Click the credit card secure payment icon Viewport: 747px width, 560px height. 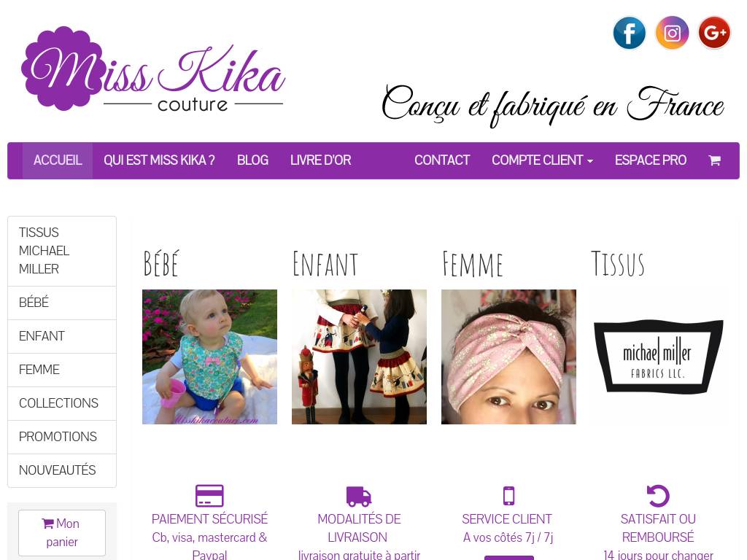click(x=209, y=496)
